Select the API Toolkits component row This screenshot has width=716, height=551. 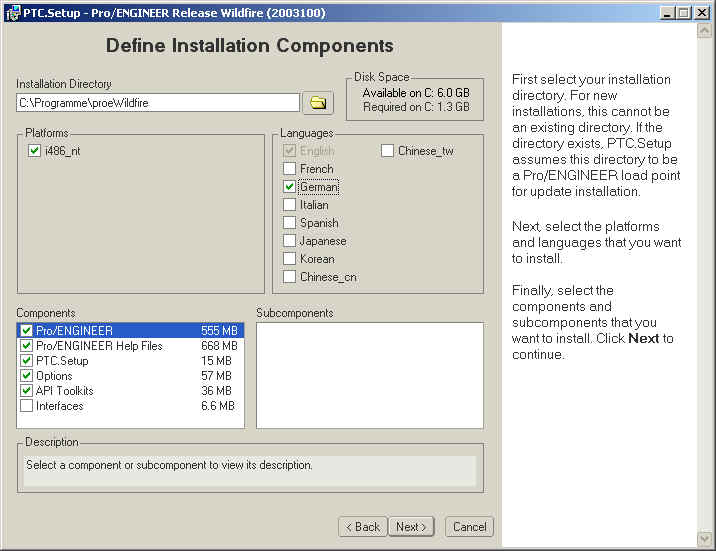pyautogui.click(x=131, y=391)
